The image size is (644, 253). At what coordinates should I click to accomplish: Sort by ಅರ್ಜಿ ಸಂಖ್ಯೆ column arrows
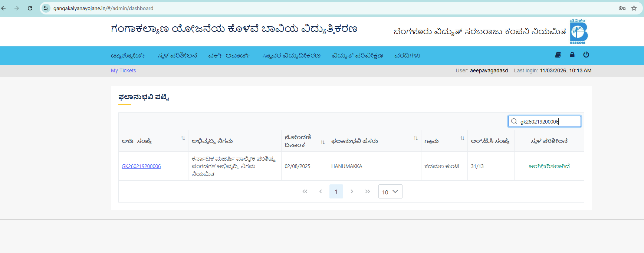183,138
